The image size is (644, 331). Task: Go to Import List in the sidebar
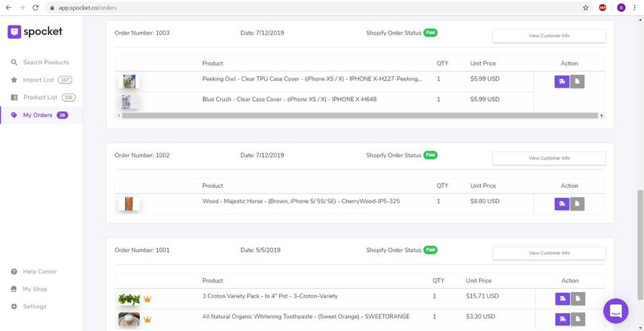click(x=38, y=80)
